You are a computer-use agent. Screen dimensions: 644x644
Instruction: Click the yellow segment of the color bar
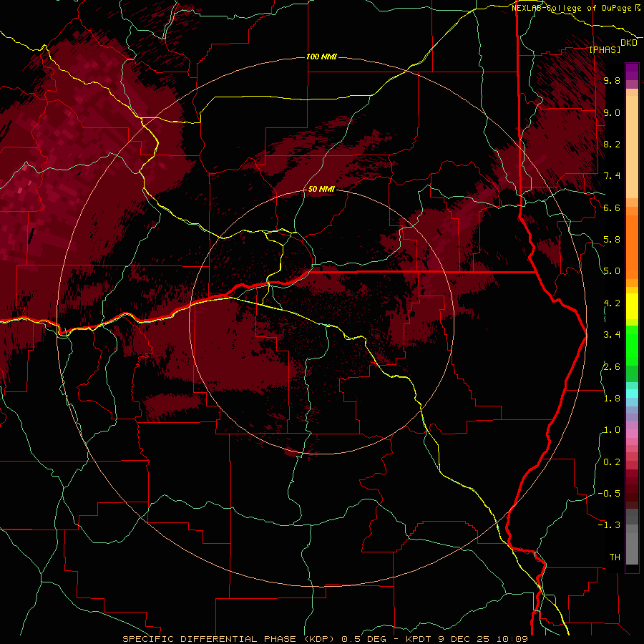(632, 306)
